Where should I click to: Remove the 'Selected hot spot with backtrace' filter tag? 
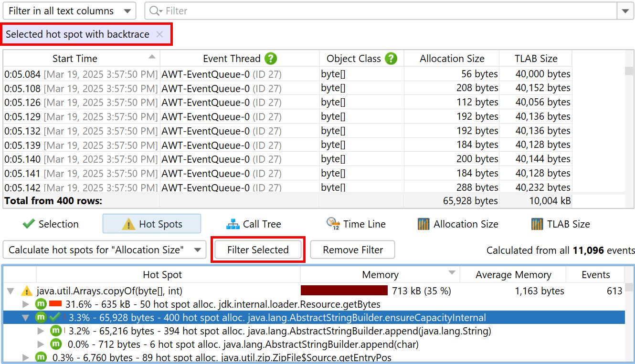(159, 34)
